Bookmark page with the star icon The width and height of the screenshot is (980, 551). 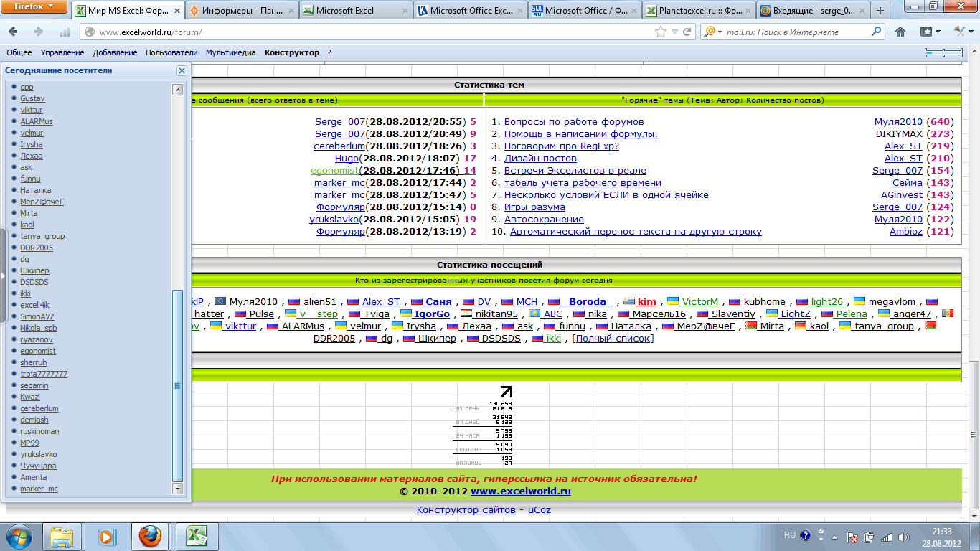click(x=661, y=32)
